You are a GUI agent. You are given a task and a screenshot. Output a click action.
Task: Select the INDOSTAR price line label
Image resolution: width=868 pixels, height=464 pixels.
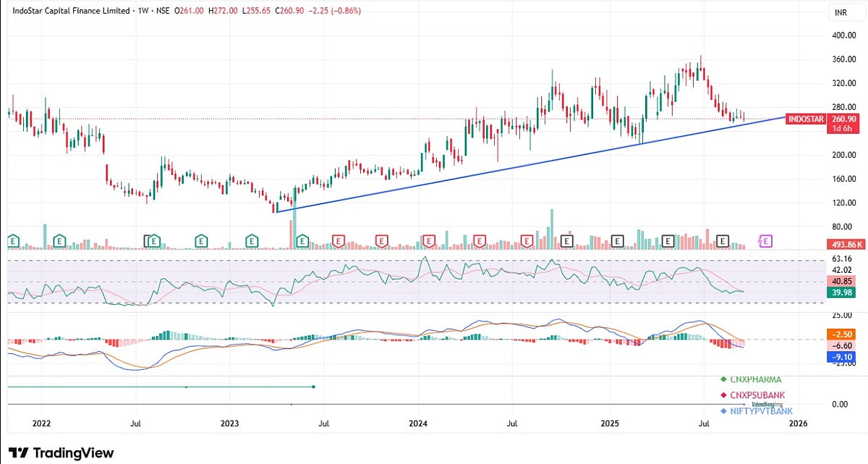click(x=806, y=119)
